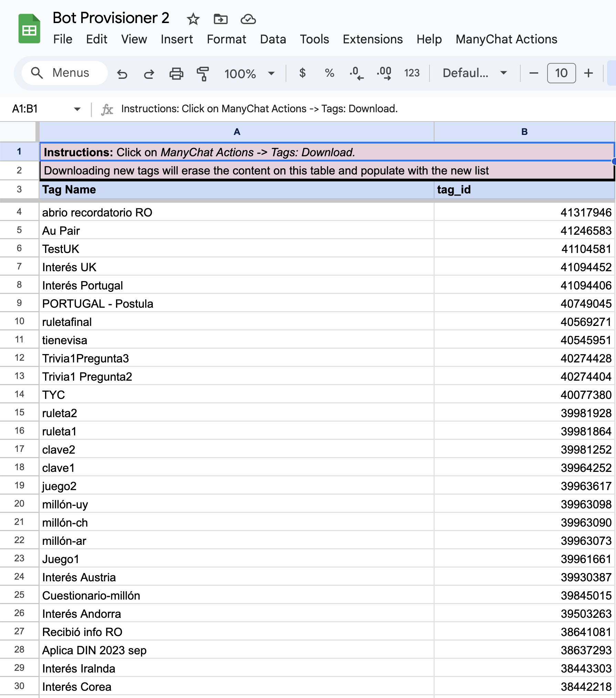
Task: Increase font size with plus button
Action: pos(588,73)
